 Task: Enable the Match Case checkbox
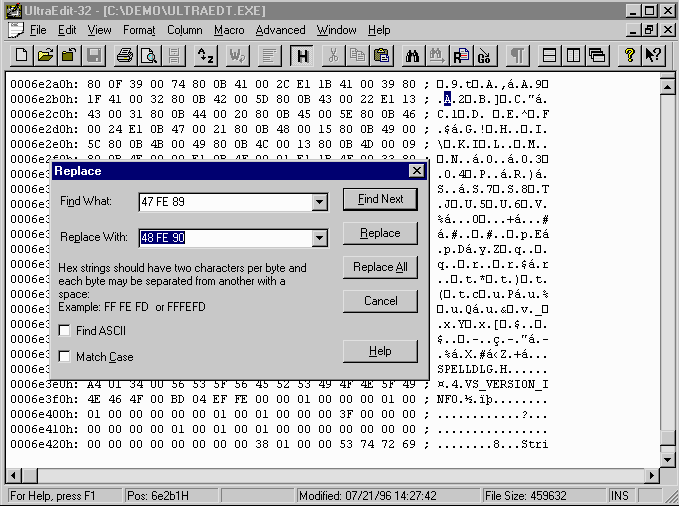pyautogui.click(x=65, y=357)
